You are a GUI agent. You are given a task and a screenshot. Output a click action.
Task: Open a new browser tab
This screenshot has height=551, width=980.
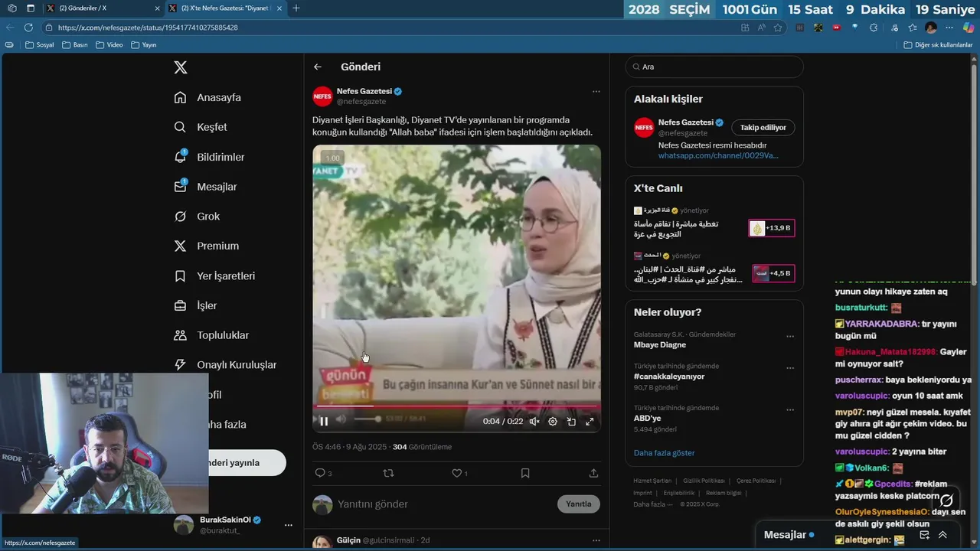pyautogui.click(x=296, y=8)
